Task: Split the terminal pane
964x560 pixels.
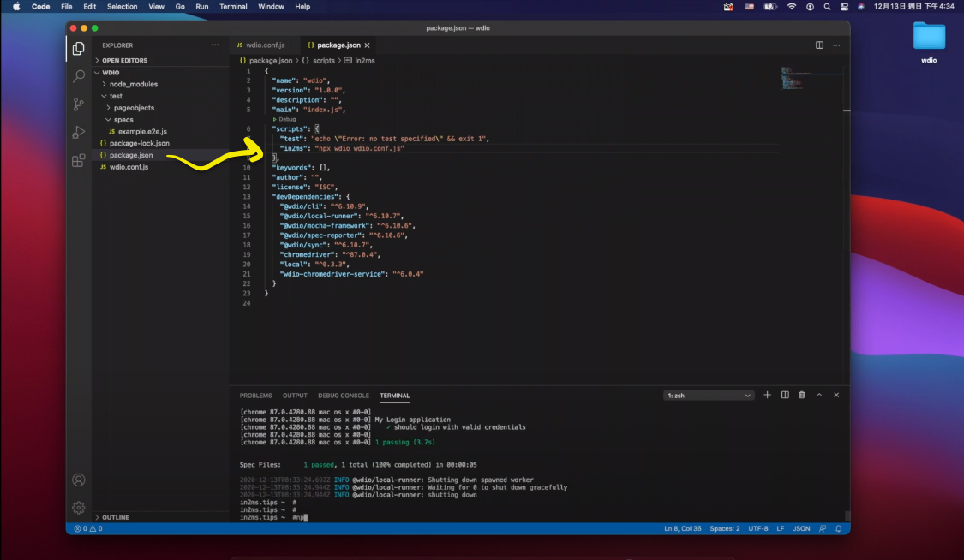Action: coord(785,396)
